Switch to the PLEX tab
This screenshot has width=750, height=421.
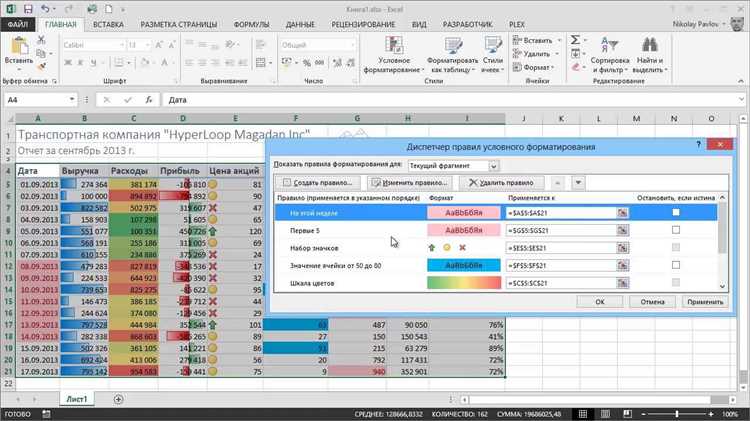pyautogui.click(x=517, y=24)
